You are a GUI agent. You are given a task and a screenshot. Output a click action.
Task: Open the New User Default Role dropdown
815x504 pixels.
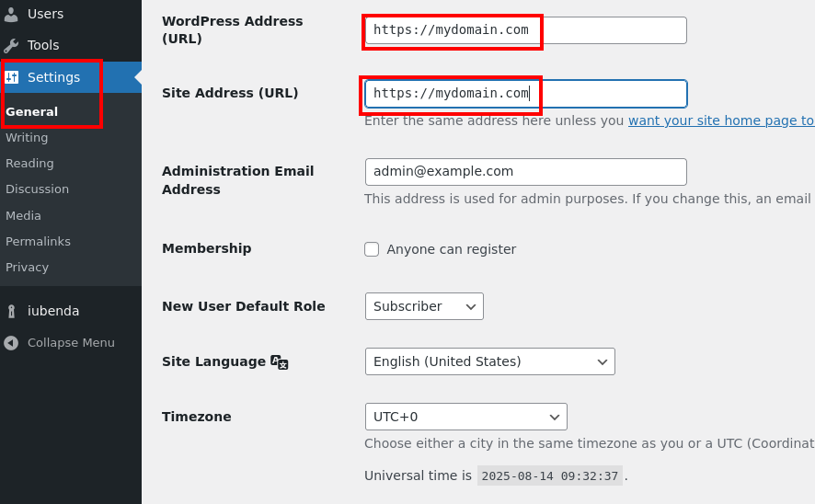(x=424, y=306)
